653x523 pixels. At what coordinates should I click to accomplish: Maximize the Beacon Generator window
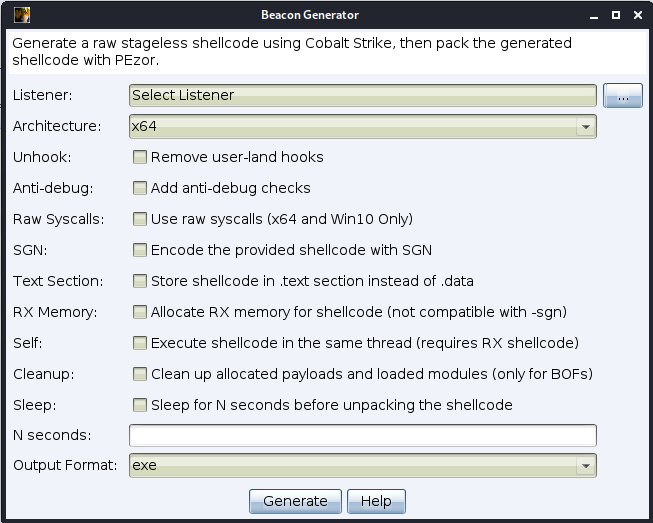pyautogui.click(x=616, y=15)
